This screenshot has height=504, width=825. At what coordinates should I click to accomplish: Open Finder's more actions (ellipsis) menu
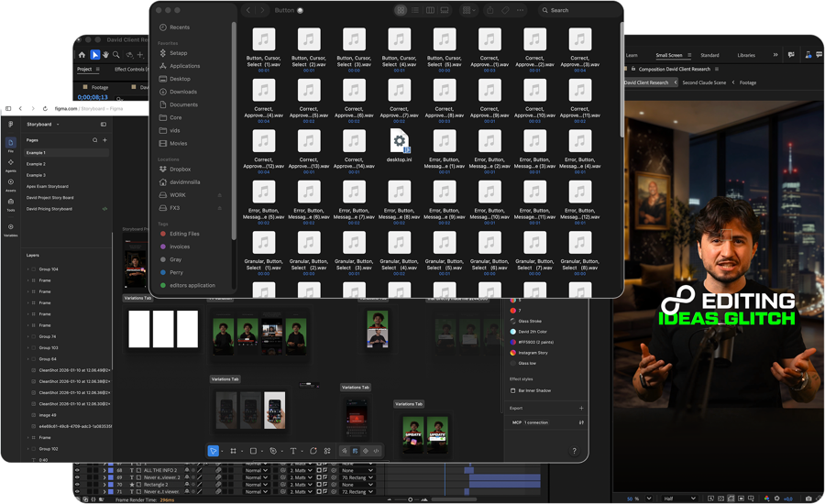521,10
